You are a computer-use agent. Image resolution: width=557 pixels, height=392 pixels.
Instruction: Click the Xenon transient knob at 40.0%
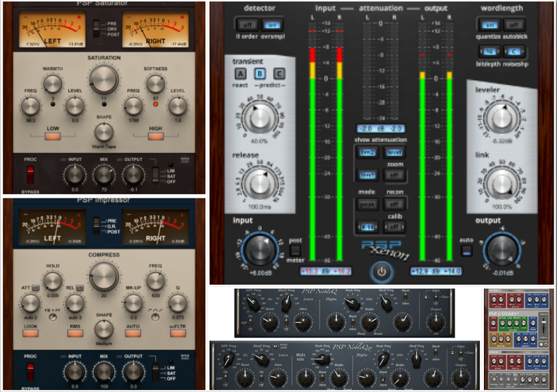[260, 118]
